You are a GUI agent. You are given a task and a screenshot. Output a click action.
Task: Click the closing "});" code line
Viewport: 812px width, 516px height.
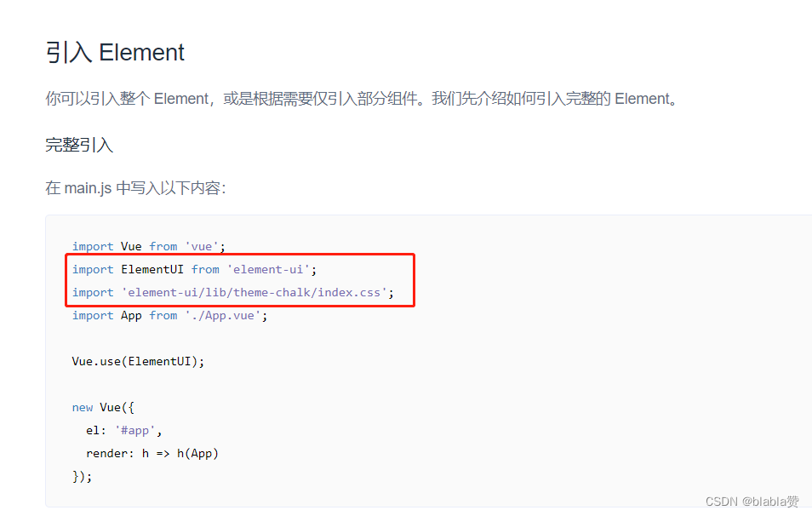(x=82, y=476)
